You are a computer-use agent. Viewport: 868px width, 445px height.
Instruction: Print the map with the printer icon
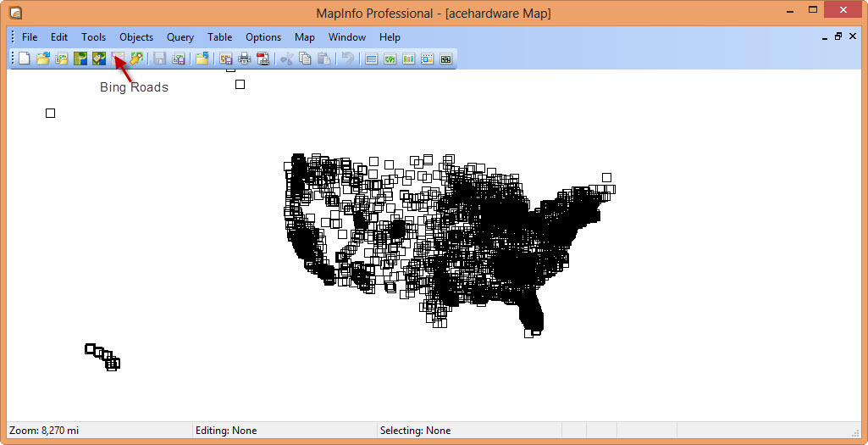tap(244, 58)
